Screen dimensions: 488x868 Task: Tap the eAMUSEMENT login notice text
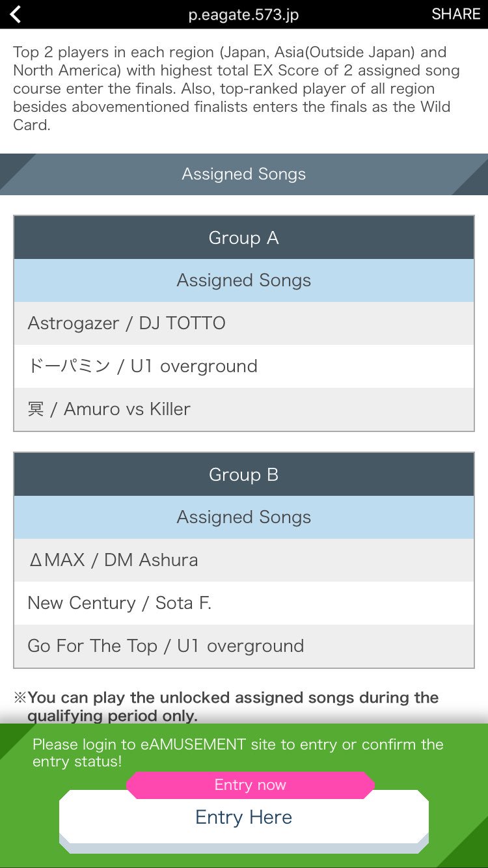[238, 752]
